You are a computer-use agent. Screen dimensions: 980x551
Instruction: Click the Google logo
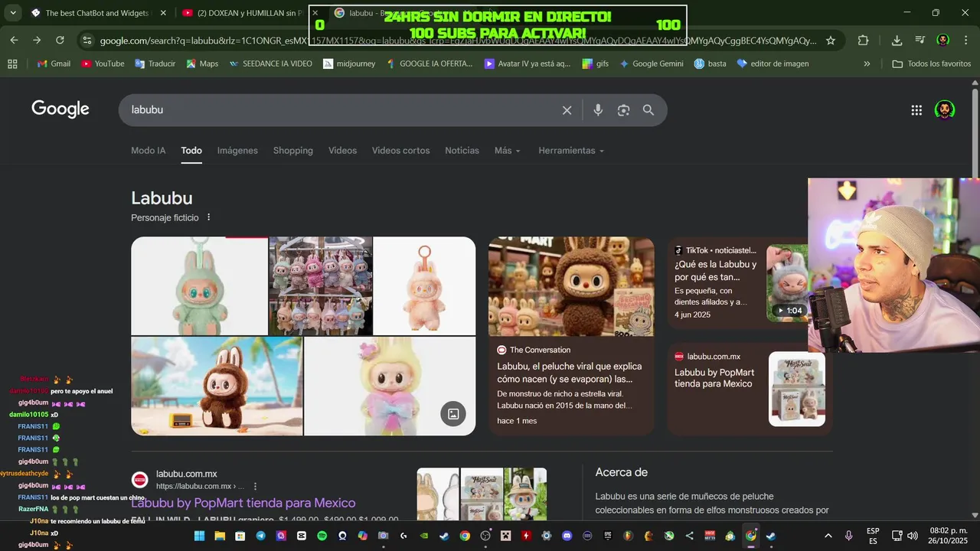pos(60,109)
